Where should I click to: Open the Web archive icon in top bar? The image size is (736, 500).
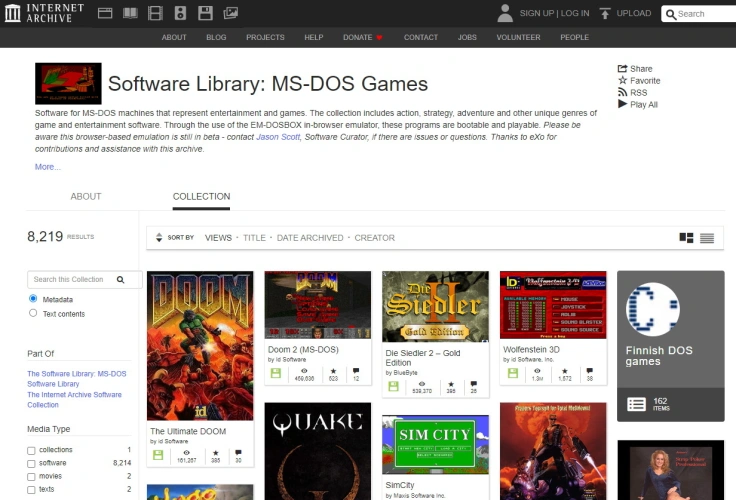106,13
